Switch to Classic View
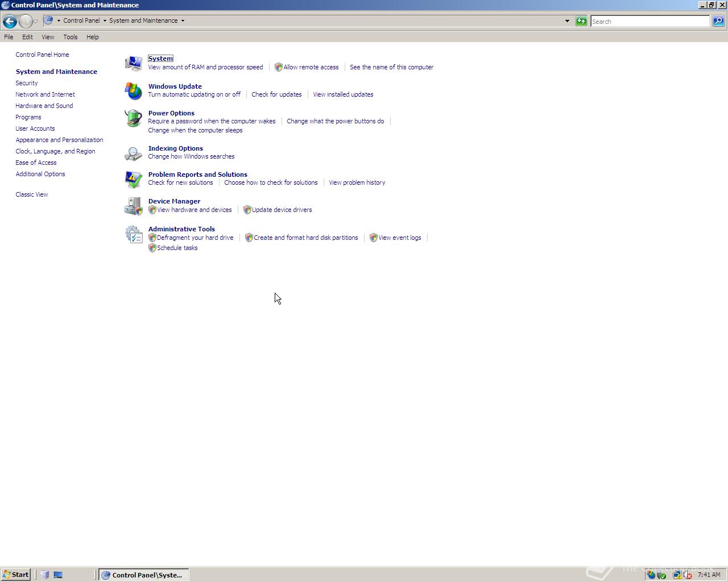This screenshot has height=582, width=728. tap(32, 194)
